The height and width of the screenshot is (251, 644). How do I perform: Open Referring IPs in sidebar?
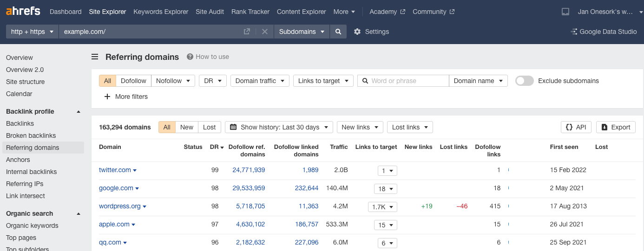(25, 184)
